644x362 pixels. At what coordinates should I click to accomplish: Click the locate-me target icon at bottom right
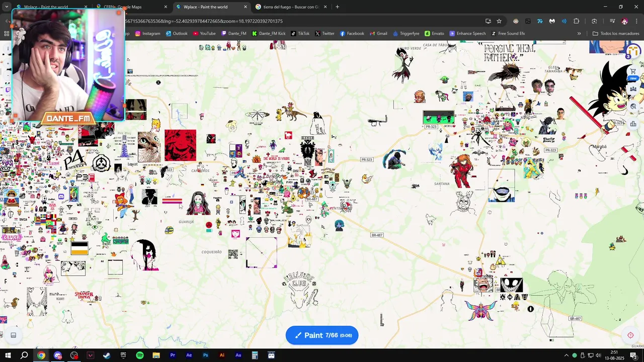coord(630,335)
